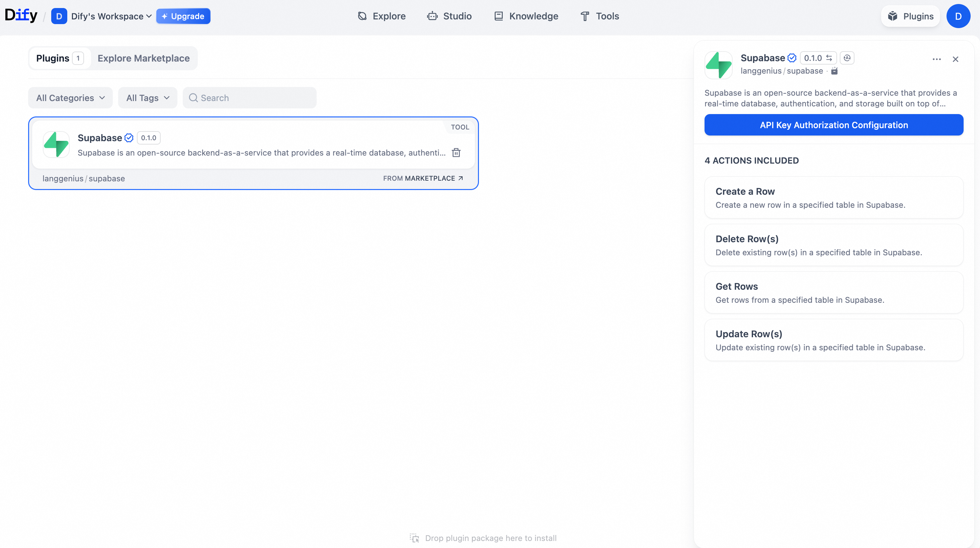Open the user avatar D menu
This screenshot has height=548, width=980.
(958, 16)
